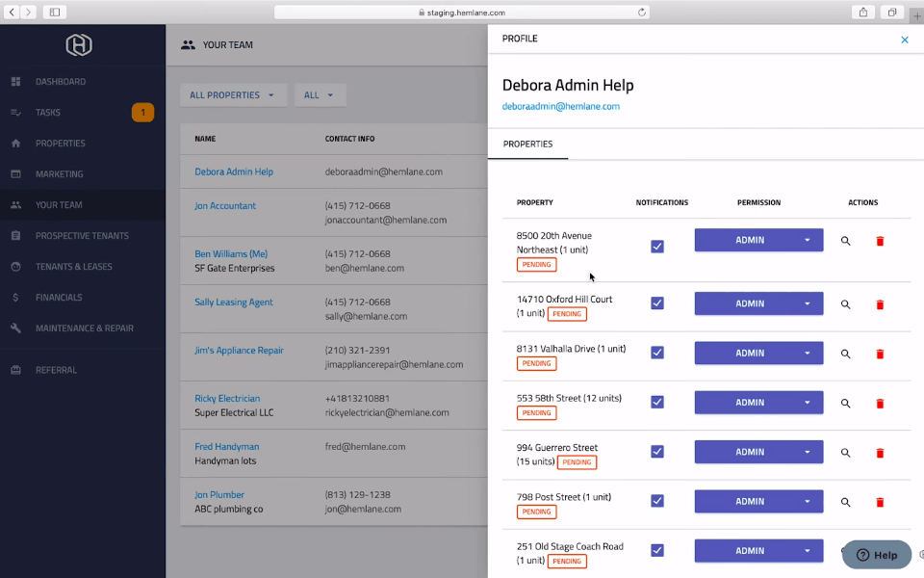Click the browser back arrow
The width and height of the screenshot is (924, 578).
(12, 12)
